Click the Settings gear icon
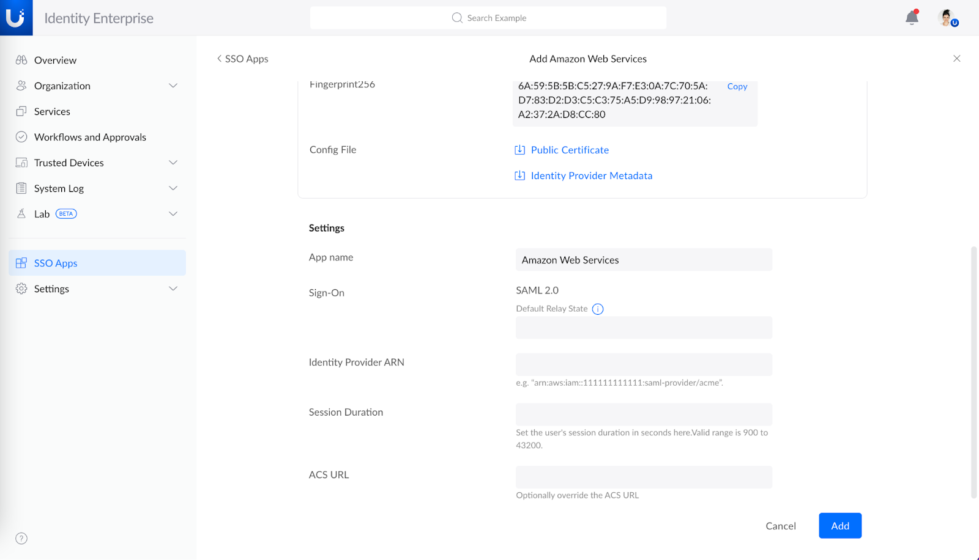 coord(21,289)
